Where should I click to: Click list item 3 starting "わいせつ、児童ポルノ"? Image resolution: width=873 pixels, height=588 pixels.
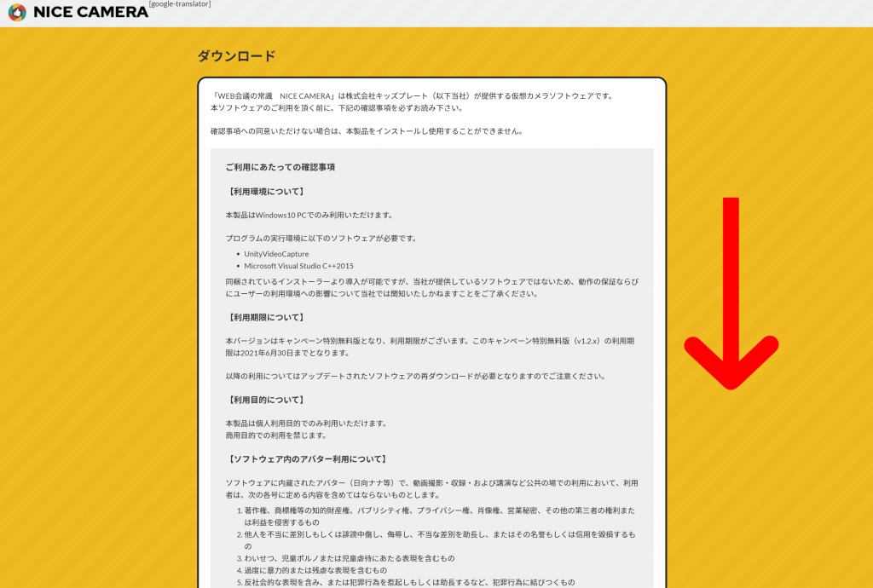(x=349, y=558)
